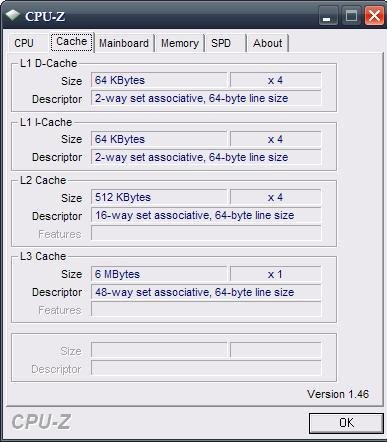Click the L3 Cache Features field
Screen dimensions: 388x442
pos(206,309)
